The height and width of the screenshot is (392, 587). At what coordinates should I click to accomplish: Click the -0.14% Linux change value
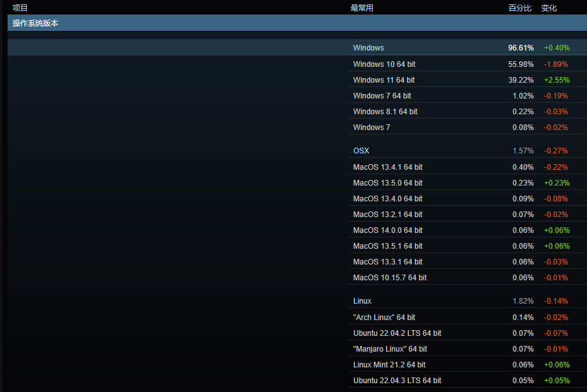(x=556, y=300)
